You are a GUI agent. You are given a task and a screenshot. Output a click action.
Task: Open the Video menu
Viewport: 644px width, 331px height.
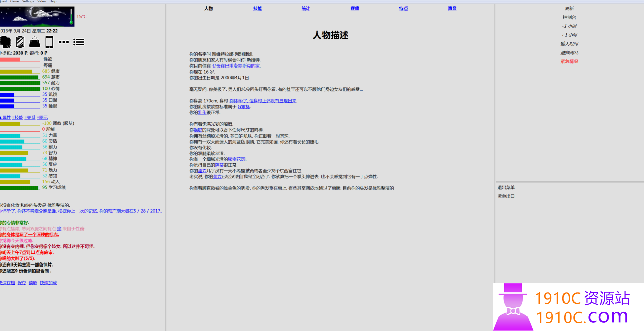click(x=41, y=1)
